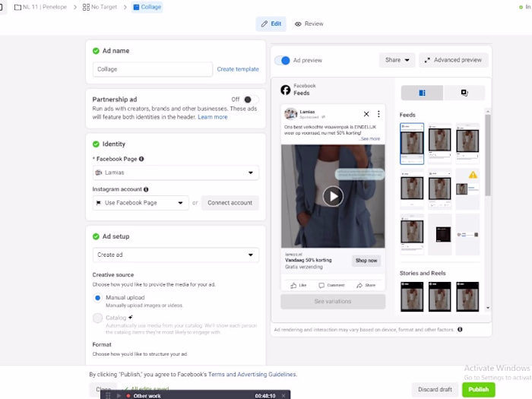This screenshot has width=532, height=399.
Task: Click the Facebook Page info icon
Action: [141, 159]
